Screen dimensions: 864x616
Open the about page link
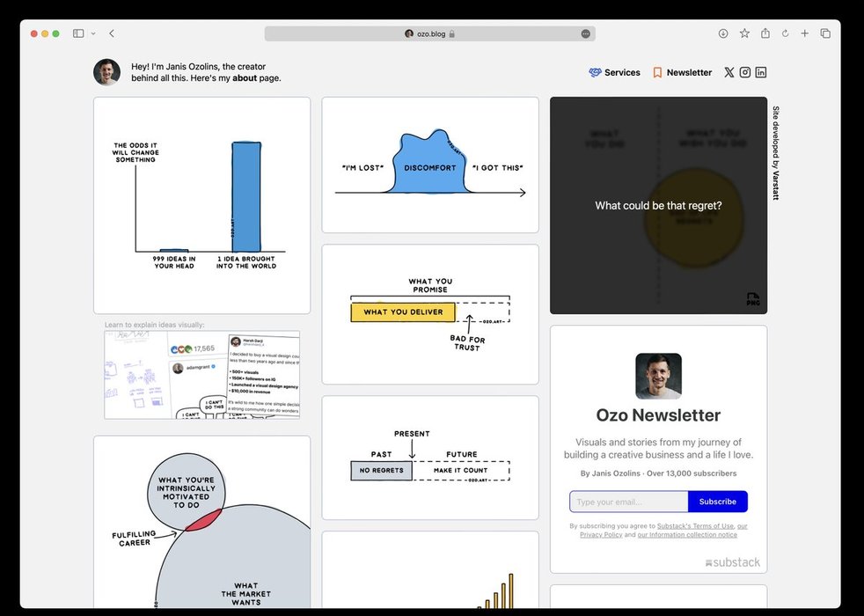[x=245, y=78]
